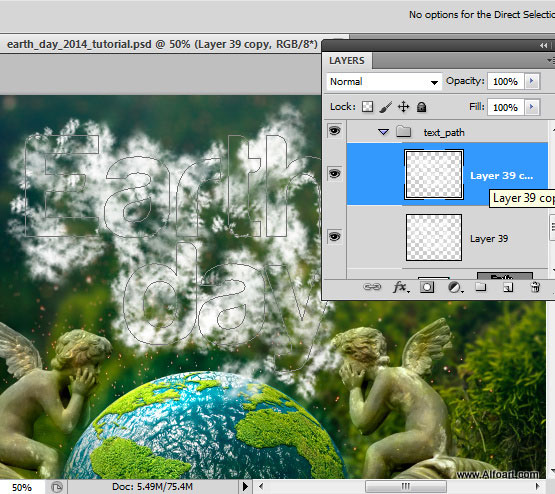Hide Layer 39 visibility eye

coord(334,236)
